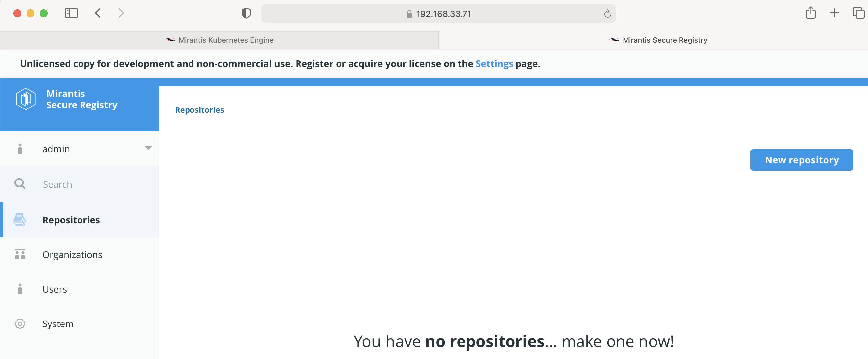Click the New repository button
The image size is (868, 359).
801,160
